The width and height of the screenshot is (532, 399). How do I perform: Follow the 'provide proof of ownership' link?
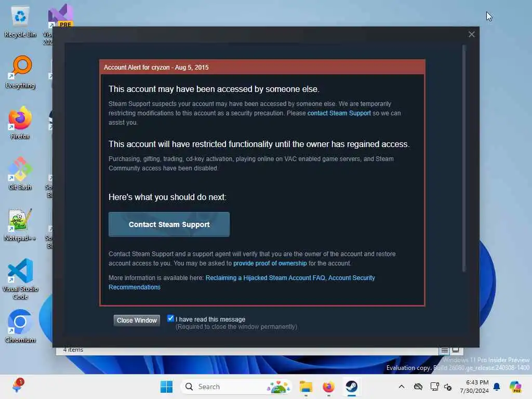270,263
